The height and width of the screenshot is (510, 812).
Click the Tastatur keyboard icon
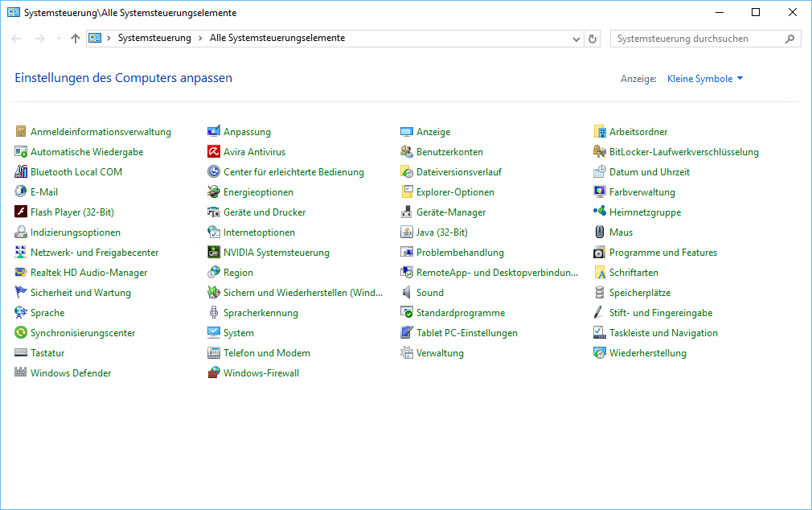coord(21,353)
